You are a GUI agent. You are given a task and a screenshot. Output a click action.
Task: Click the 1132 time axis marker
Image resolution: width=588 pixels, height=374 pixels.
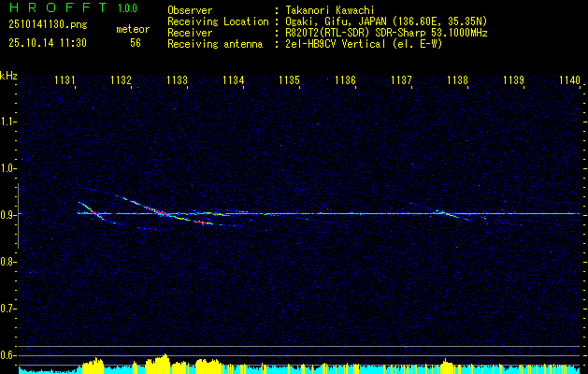point(122,79)
